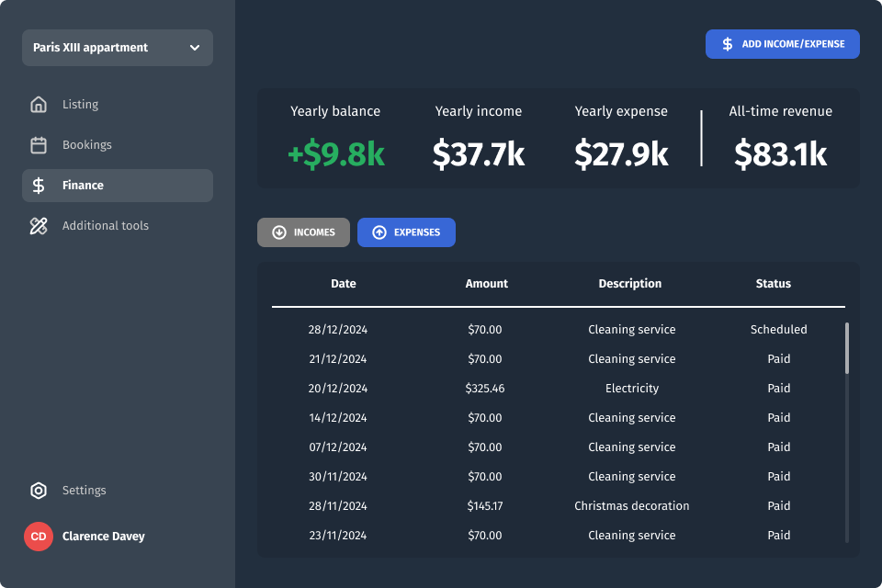
Task: Click the 30/11/2024 date cell
Action: (337, 477)
